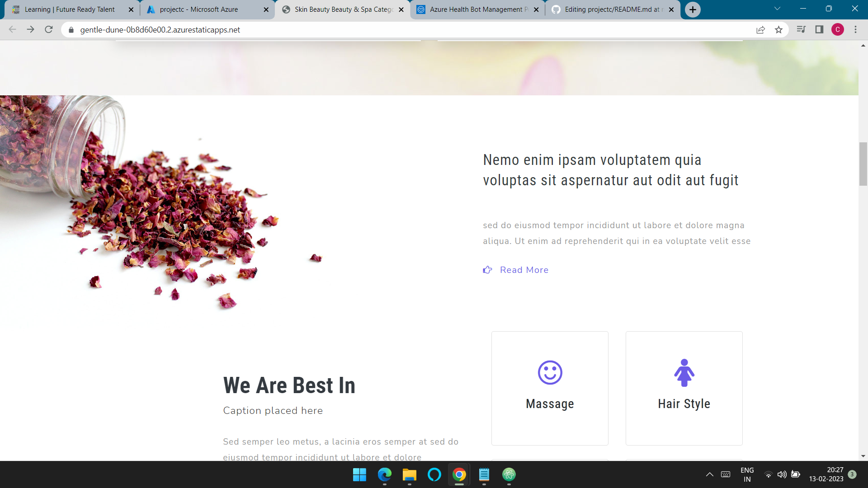
Task: Click the Massage smiley face icon
Action: coord(550,373)
